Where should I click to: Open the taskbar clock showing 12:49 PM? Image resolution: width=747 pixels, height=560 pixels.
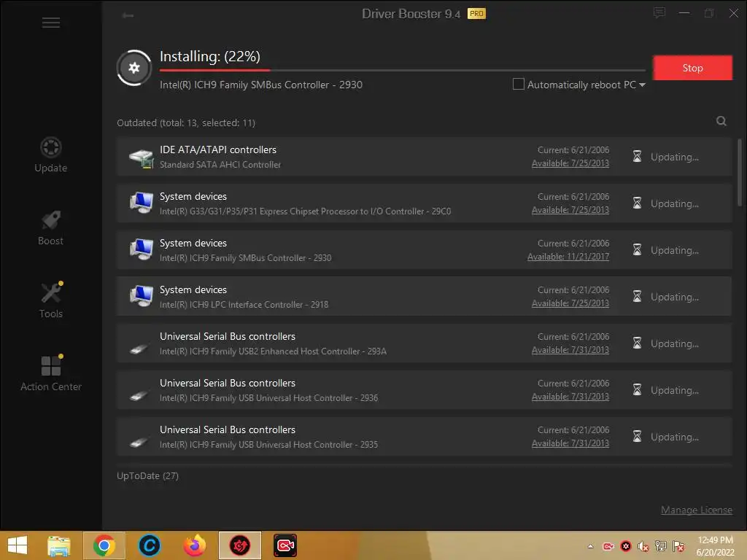[x=715, y=546]
